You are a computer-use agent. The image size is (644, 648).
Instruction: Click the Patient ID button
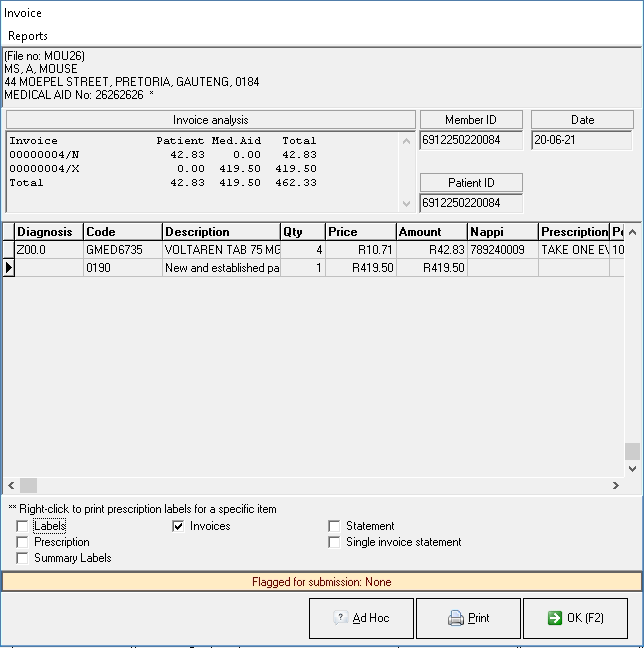pos(471,183)
